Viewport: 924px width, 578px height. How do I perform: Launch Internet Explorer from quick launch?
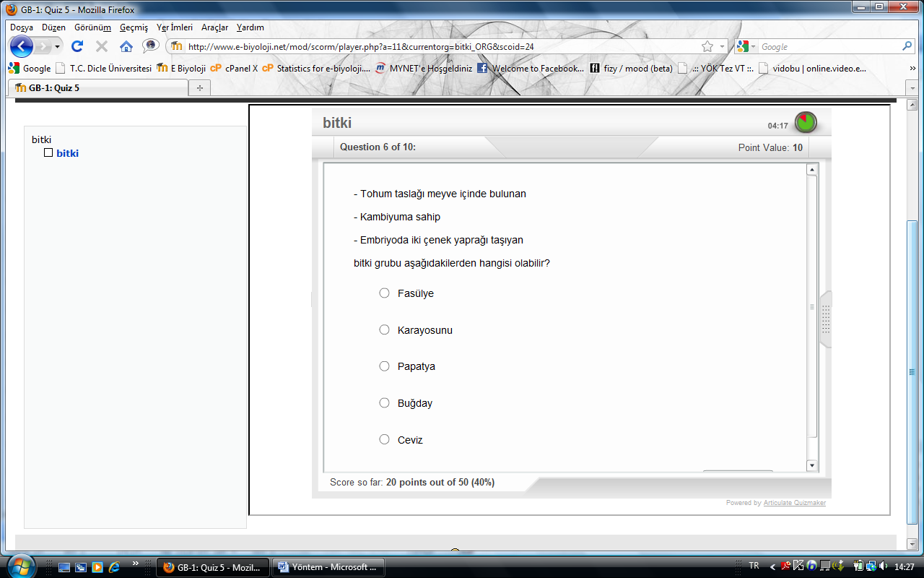point(113,567)
